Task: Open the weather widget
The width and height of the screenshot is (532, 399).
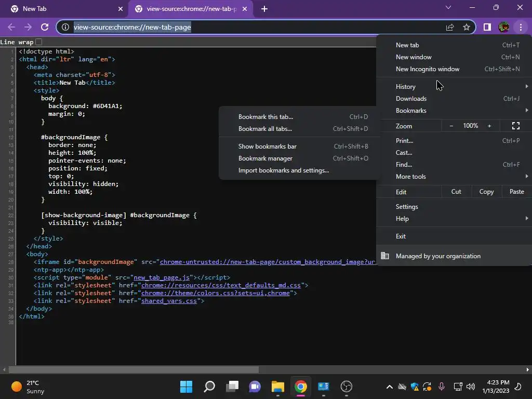Action: tap(28, 387)
